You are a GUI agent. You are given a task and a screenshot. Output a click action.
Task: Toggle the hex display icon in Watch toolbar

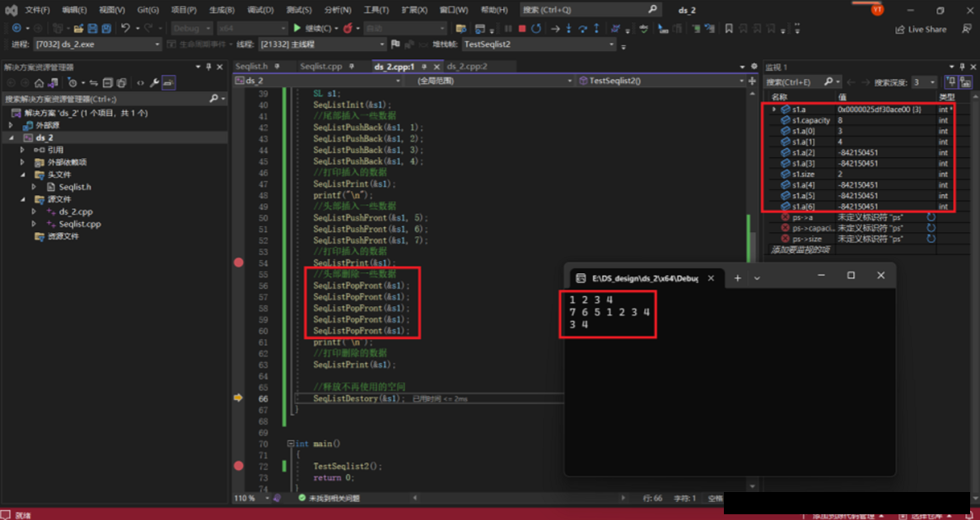coord(966,81)
